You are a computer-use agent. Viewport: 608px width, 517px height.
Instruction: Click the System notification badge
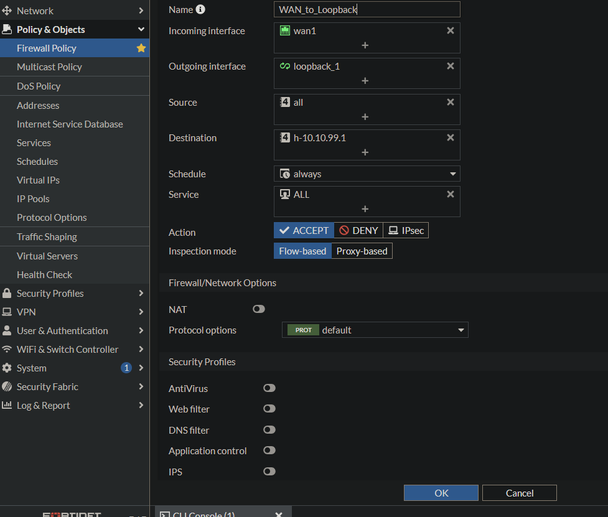pos(126,368)
